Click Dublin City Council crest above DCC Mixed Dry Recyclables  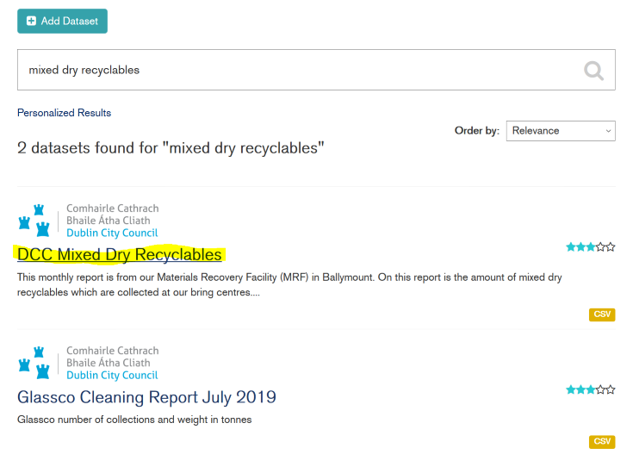[x=35, y=221]
